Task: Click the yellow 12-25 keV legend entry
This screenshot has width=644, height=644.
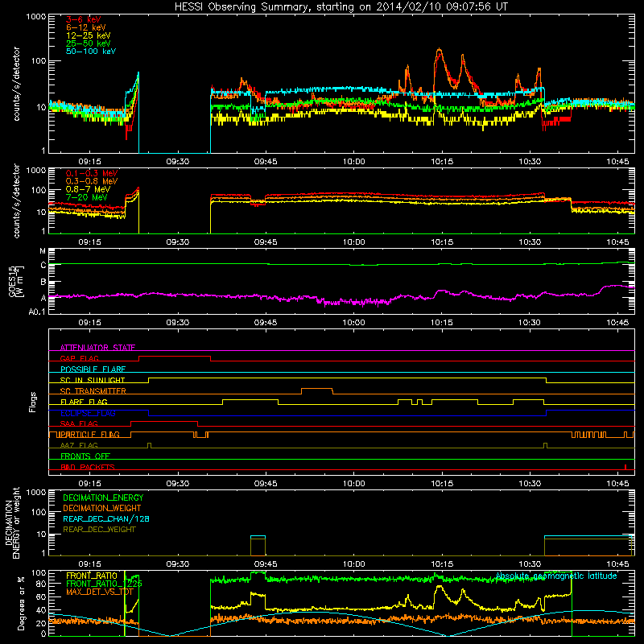Action: pyautogui.click(x=88, y=35)
